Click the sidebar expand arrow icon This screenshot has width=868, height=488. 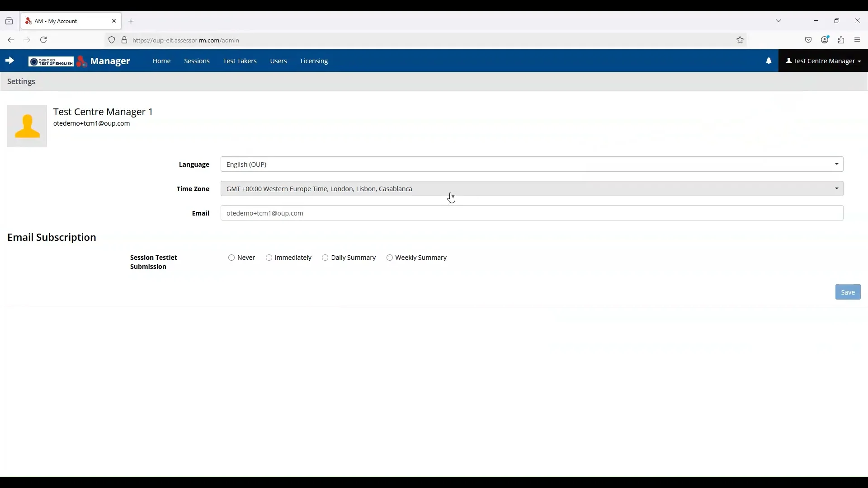pos(9,61)
